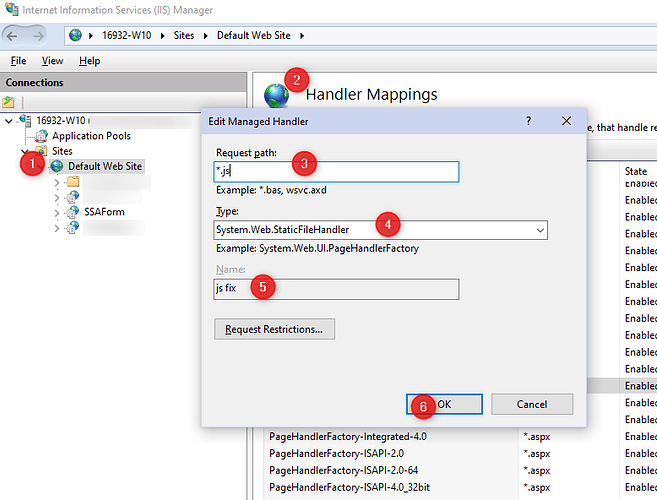Click the Type text System.Web.StaticFileHandler
The height and width of the screenshot is (500, 657).
pos(282,230)
